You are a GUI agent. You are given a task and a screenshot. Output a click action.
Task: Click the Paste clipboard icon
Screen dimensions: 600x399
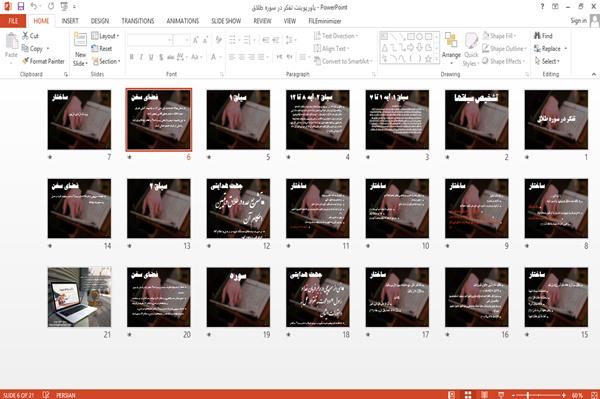coord(11,41)
